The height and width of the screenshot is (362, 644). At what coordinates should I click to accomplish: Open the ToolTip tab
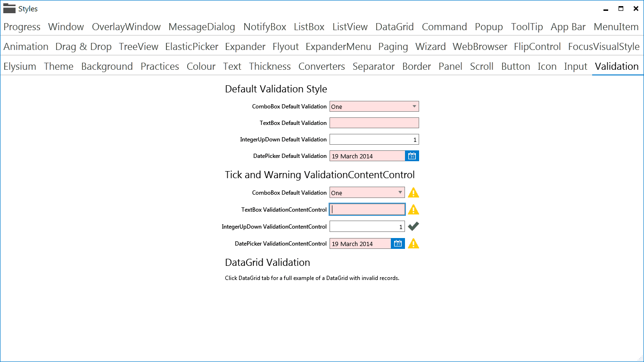click(x=527, y=27)
